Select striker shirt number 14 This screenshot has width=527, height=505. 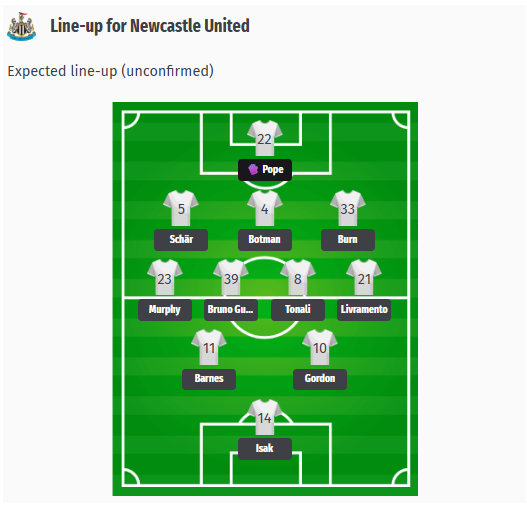[x=265, y=417]
